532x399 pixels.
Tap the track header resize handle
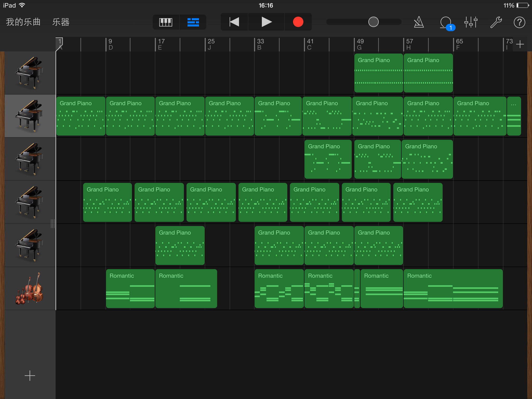pyautogui.click(x=53, y=223)
